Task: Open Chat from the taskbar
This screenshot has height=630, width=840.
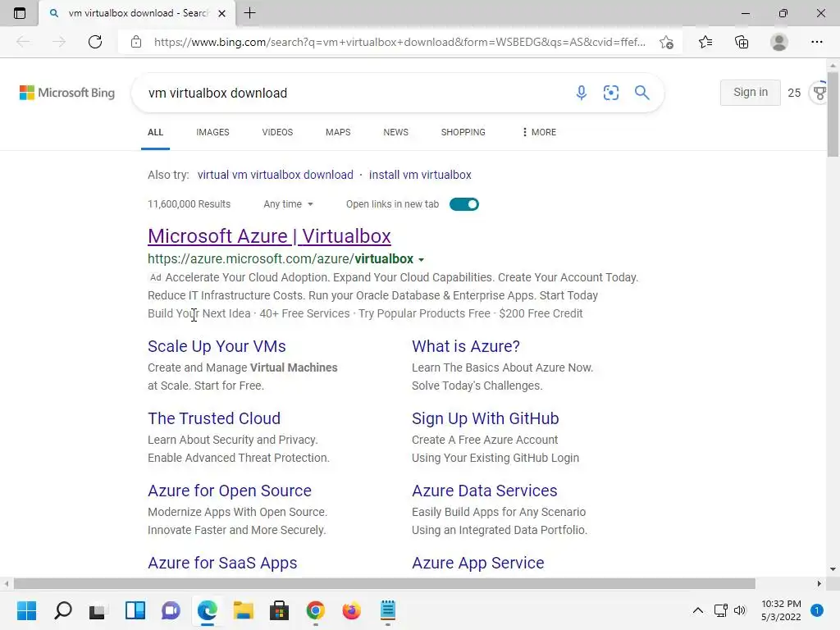Action: coord(171,610)
